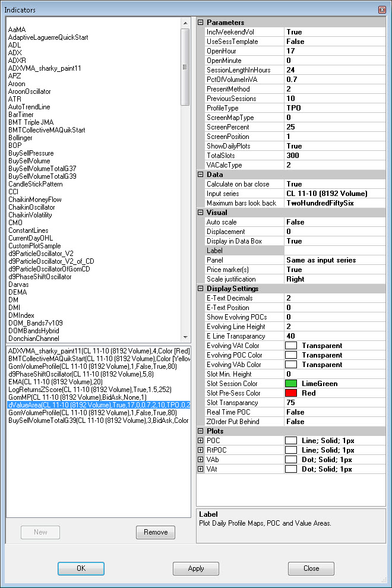392x588 pixels.
Task: Expand the RtPOC plot settings
Action: (x=201, y=450)
